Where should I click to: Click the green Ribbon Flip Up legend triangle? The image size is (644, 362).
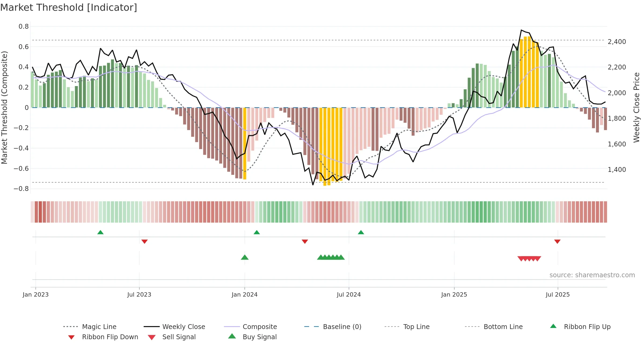[x=553, y=326]
